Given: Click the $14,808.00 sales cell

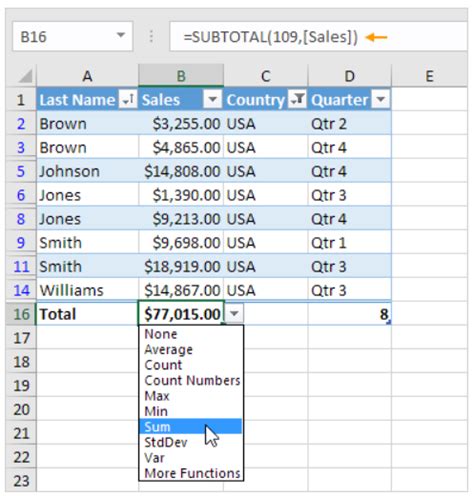Looking at the screenshot, I should click(181, 171).
